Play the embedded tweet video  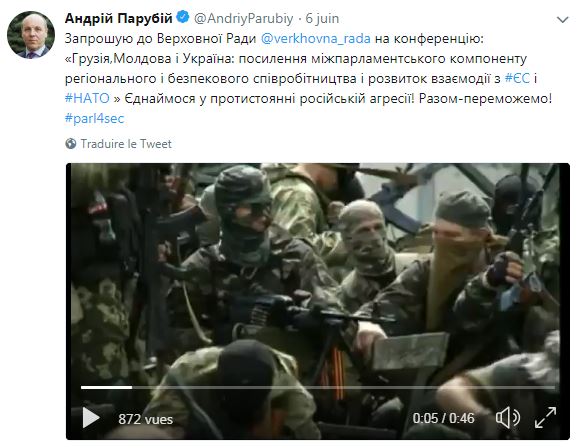tap(91, 418)
